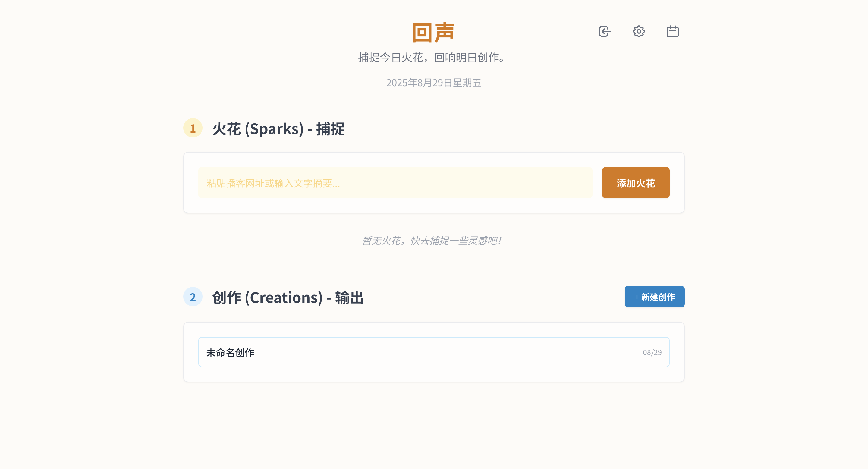Open settings via the gear icon
Viewport: 868px width, 469px height.
point(639,31)
